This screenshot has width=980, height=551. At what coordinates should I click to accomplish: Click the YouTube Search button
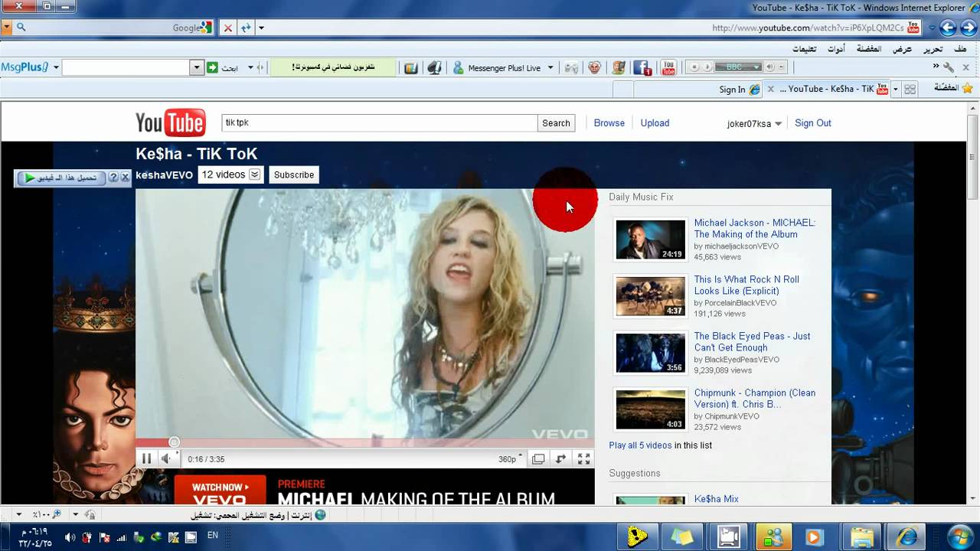[556, 123]
